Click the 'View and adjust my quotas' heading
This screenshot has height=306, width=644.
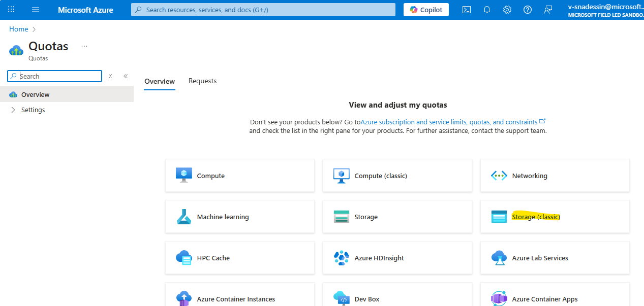pyautogui.click(x=398, y=105)
